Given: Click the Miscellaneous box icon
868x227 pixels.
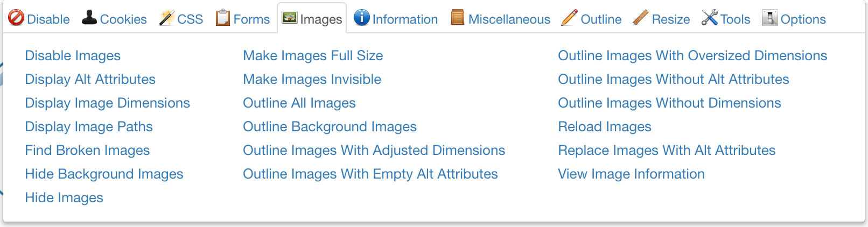Looking at the screenshot, I should (458, 18).
